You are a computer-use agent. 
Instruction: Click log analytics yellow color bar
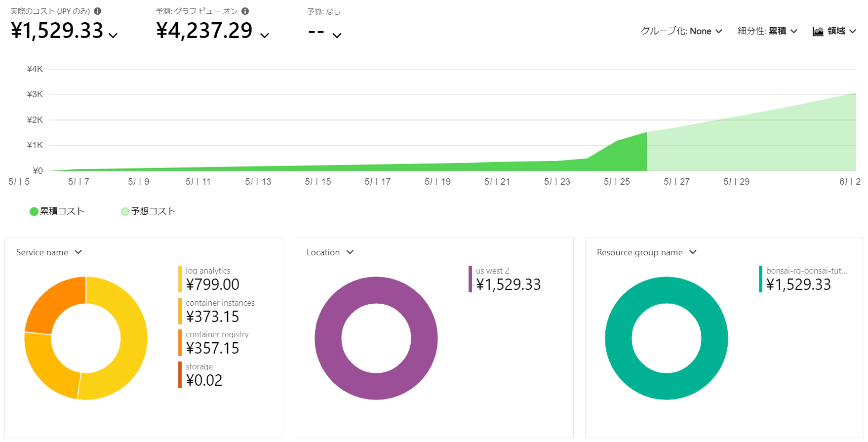180,279
